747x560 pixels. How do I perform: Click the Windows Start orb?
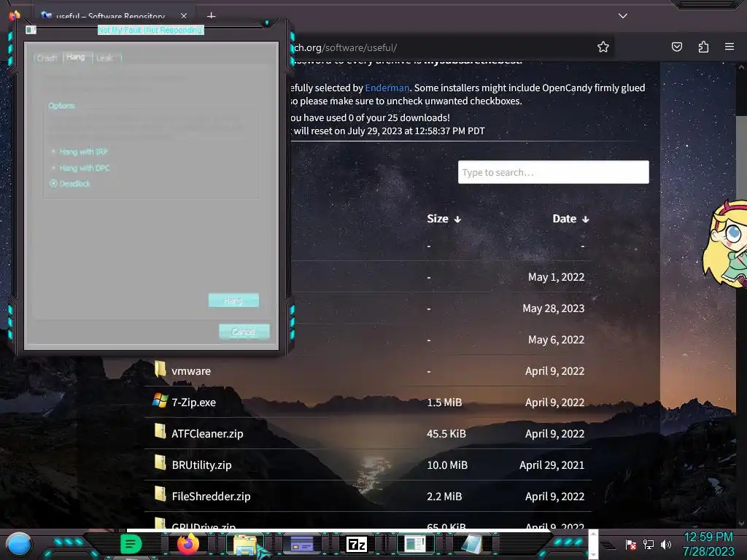pos(19,544)
